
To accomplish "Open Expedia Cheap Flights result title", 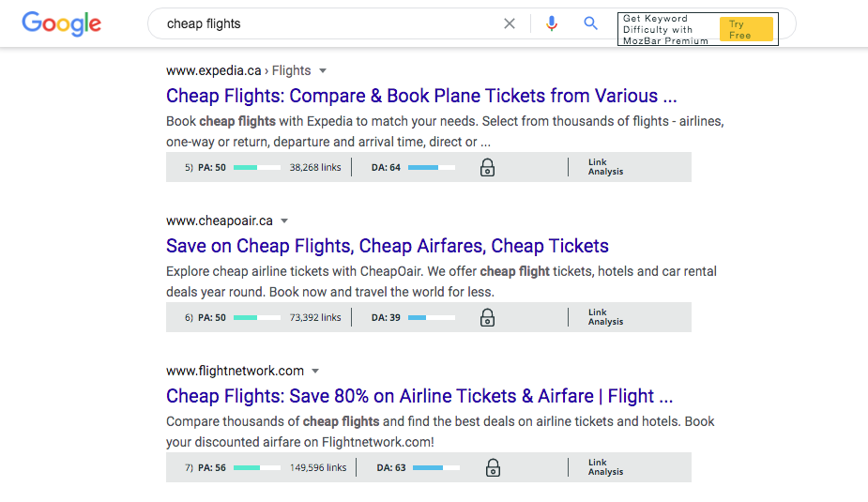I will (x=421, y=96).
